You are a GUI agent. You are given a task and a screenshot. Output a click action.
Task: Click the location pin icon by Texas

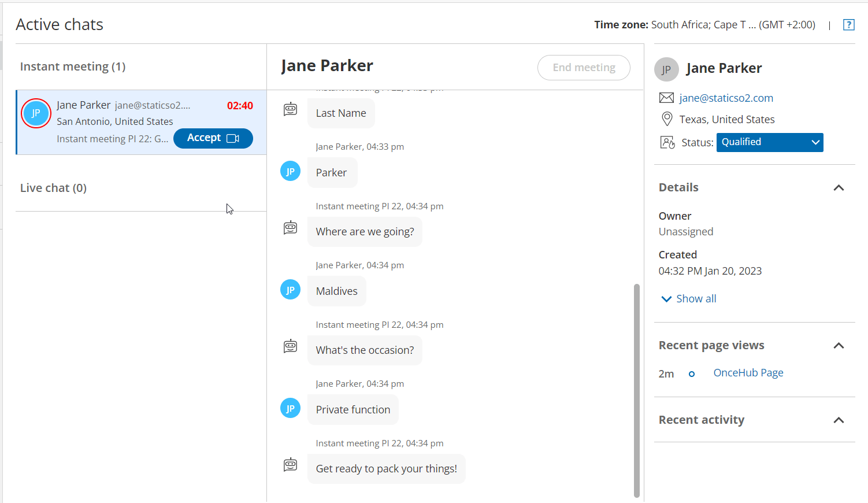(667, 119)
